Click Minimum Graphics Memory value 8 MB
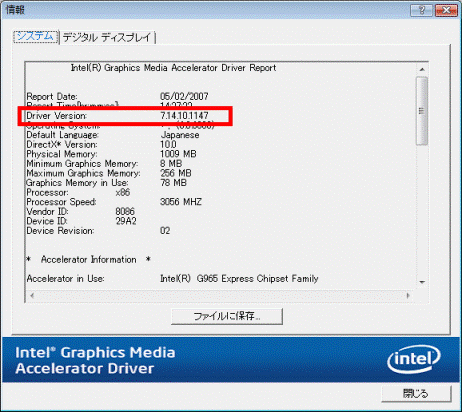462x412 pixels. pyautogui.click(x=171, y=164)
